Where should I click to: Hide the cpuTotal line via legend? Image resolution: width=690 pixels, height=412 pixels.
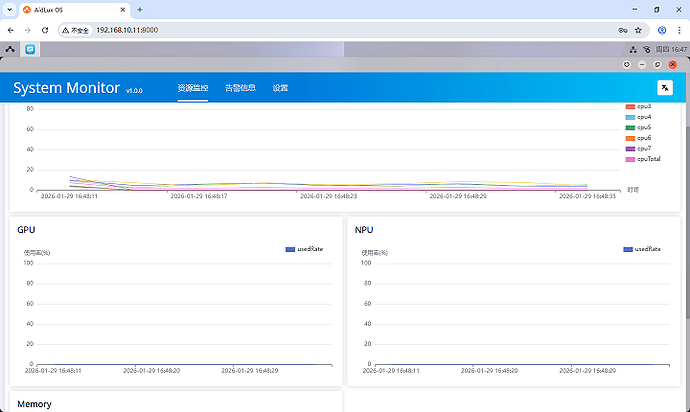pyautogui.click(x=641, y=159)
